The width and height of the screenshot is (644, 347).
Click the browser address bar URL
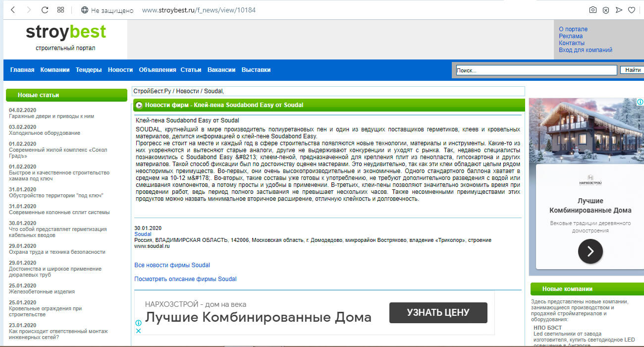[199, 10]
